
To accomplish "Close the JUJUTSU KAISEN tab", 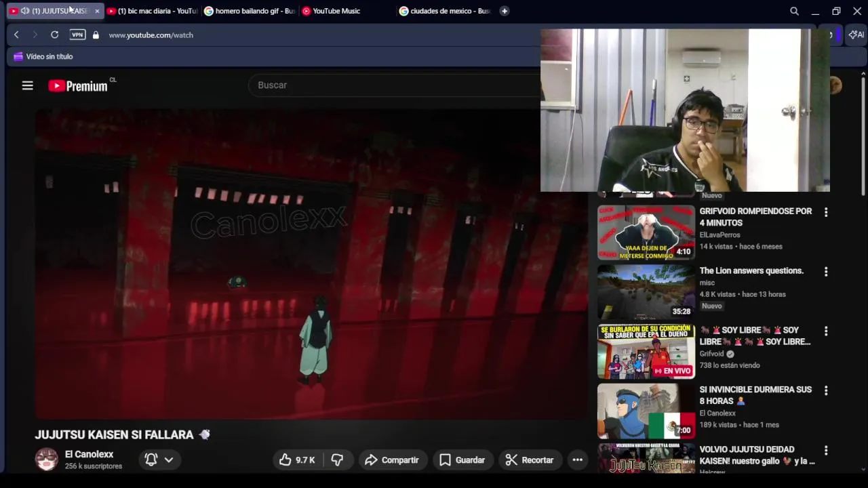I will (x=97, y=11).
